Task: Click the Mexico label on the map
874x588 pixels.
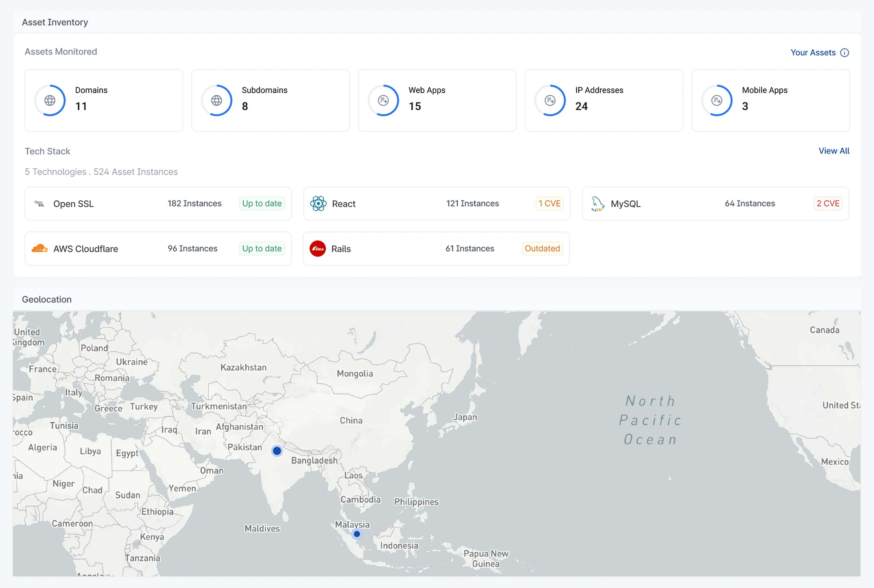Action: 835,462
